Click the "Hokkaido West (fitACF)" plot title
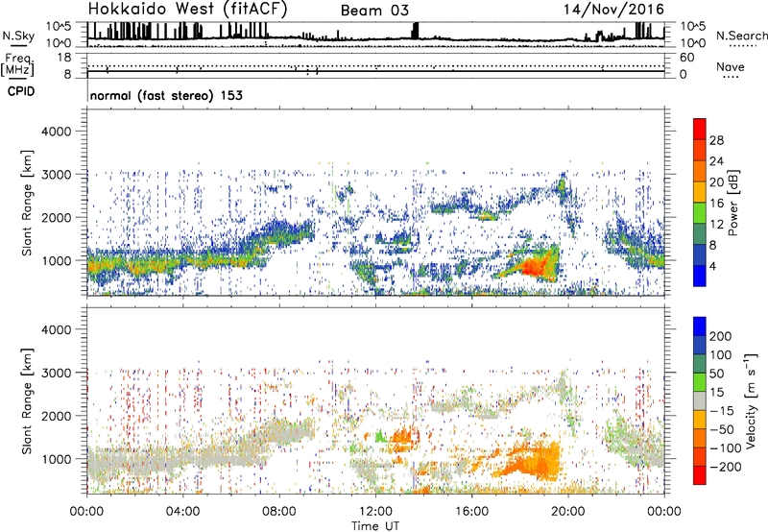 (x=187, y=9)
